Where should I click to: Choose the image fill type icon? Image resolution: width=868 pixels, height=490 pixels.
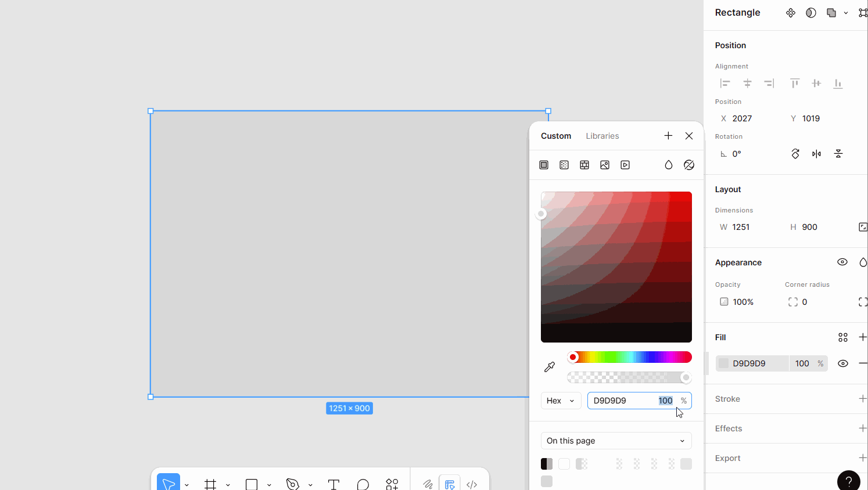point(605,165)
